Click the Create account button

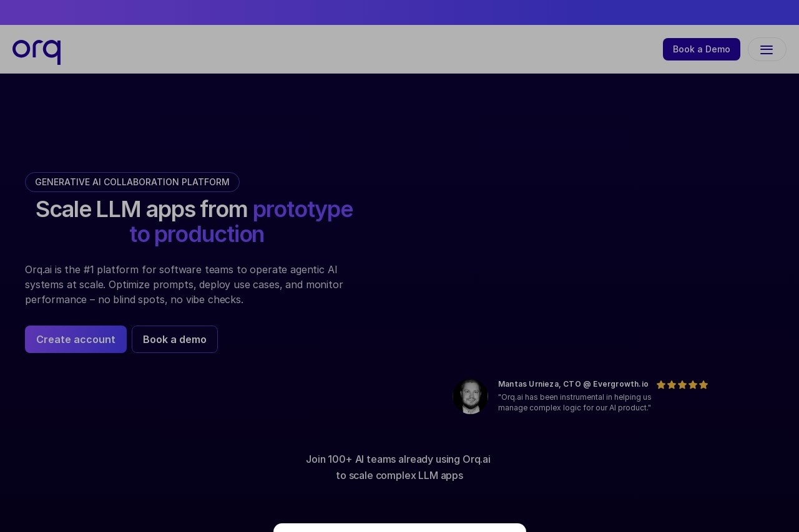76,339
